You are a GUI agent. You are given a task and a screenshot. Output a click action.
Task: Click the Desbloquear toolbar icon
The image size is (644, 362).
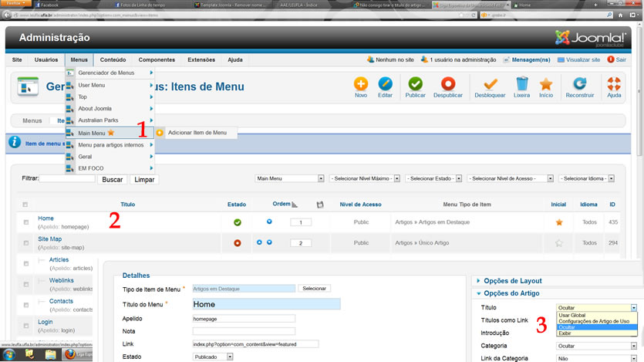[x=490, y=83]
